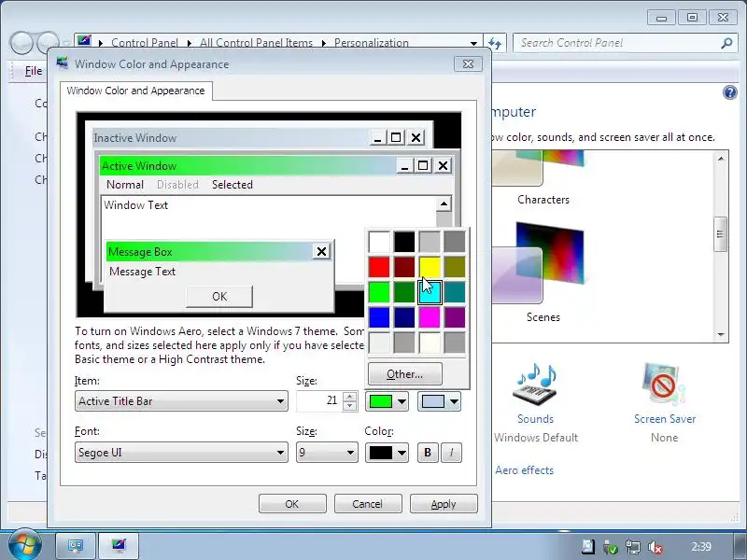Screen dimensions: 747x560
Task: Pick the navy blue swatch
Action: tap(404, 317)
